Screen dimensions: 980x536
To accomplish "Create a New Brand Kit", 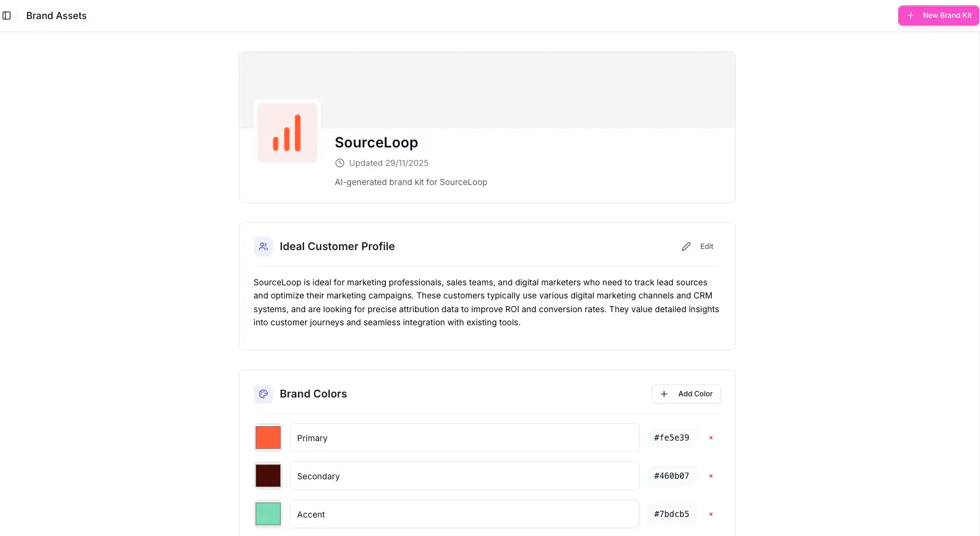I will (938, 16).
